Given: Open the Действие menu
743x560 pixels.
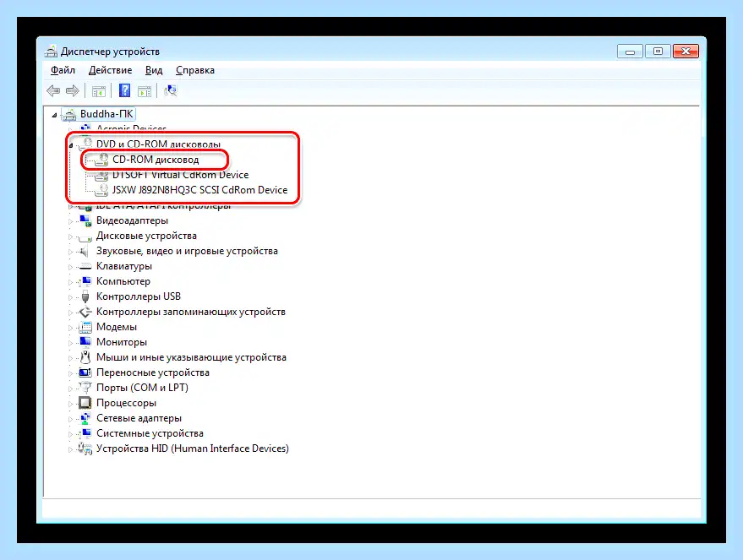Looking at the screenshot, I should pos(111,70).
